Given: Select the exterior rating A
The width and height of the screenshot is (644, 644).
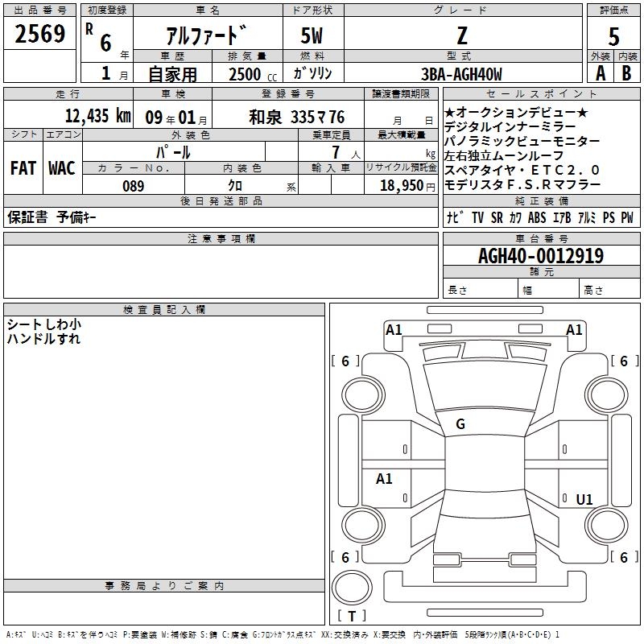Looking at the screenshot, I should 601,73.
